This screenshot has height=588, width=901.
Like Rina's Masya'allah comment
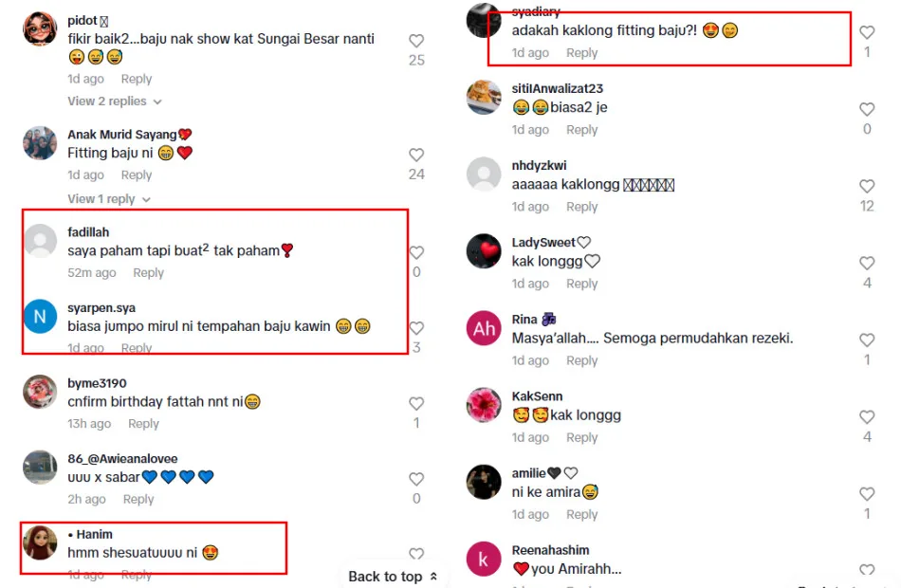(x=867, y=340)
